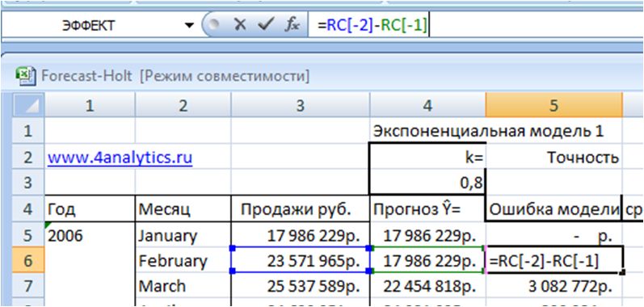The width and height of the screenshot is (644, 307).
Task: Select row header 3
Action: pyautogui.click(x=28, y=183)
